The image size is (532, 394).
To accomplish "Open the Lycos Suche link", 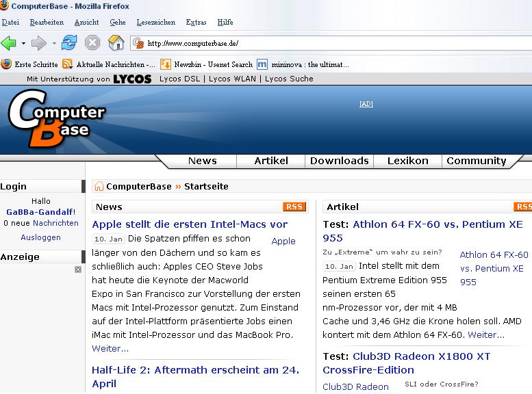I will pyautogui.click(x=289, y=79).
